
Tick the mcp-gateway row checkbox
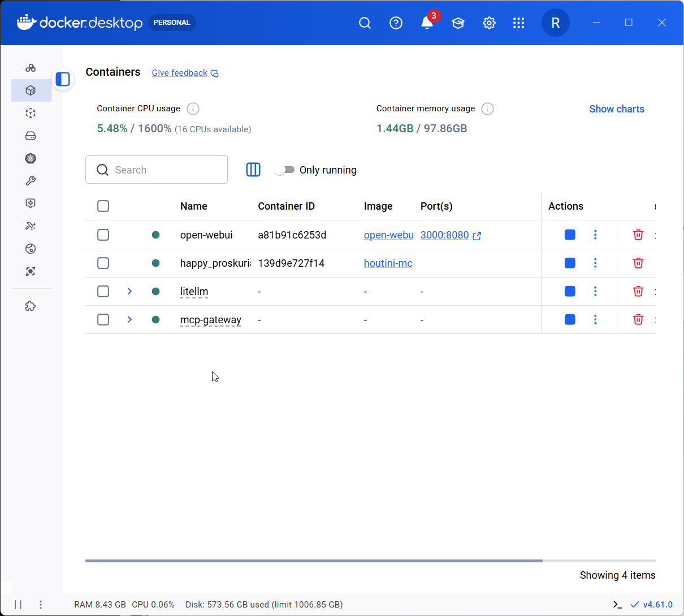103,319
